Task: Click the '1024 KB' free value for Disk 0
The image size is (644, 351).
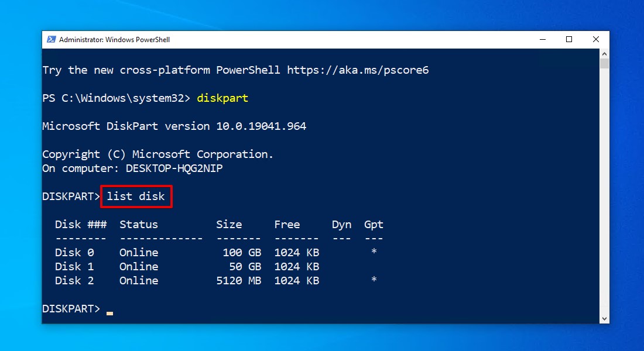Action: click(x=297, y=253)
